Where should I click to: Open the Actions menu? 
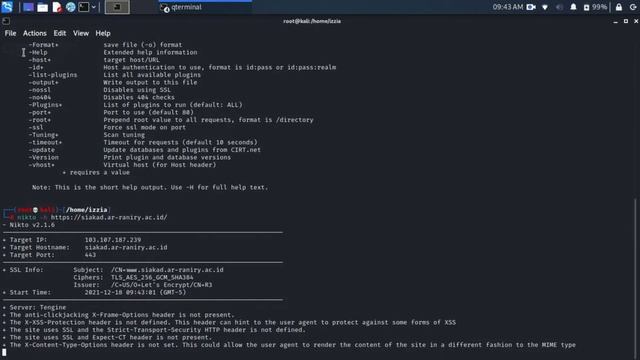[x=35, y=33]
